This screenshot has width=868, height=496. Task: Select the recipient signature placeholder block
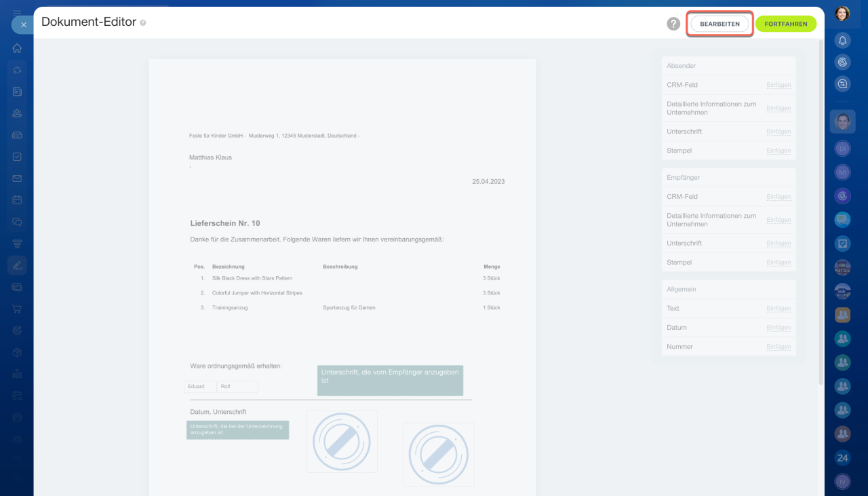[390, 381]
